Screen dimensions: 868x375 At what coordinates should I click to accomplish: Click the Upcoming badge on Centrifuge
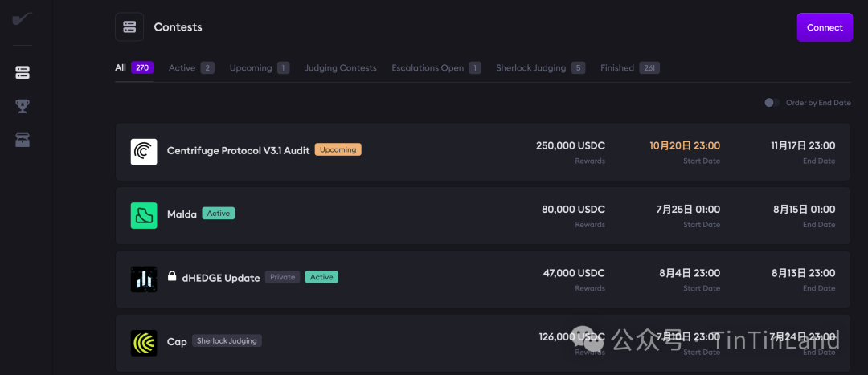point(338,149)
